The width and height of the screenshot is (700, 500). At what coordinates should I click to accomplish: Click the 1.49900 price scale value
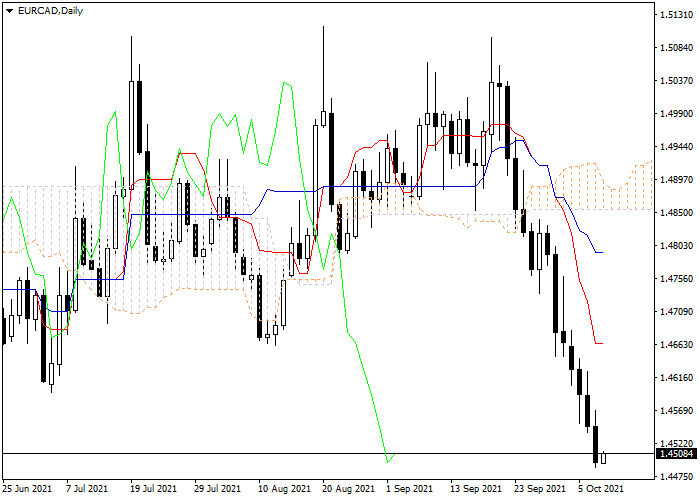pyautogui.click(x=676, y=114)
